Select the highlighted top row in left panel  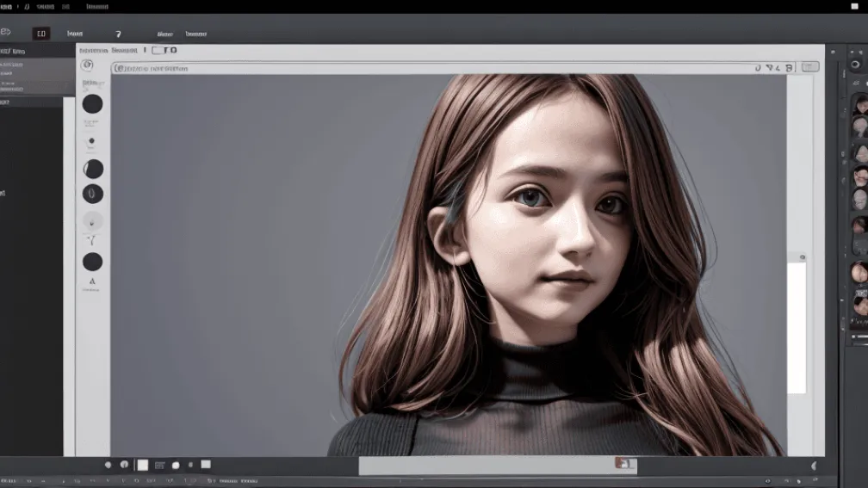click(37, 65)
